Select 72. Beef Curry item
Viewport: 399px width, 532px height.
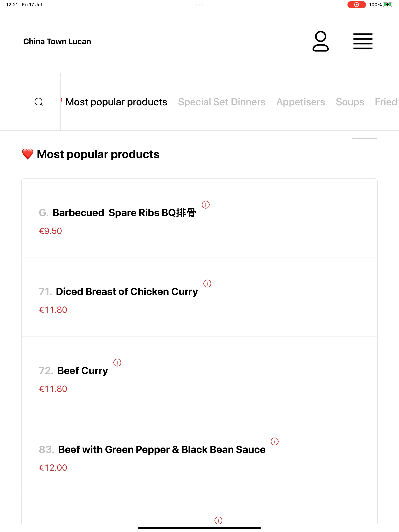coord(199,376)
